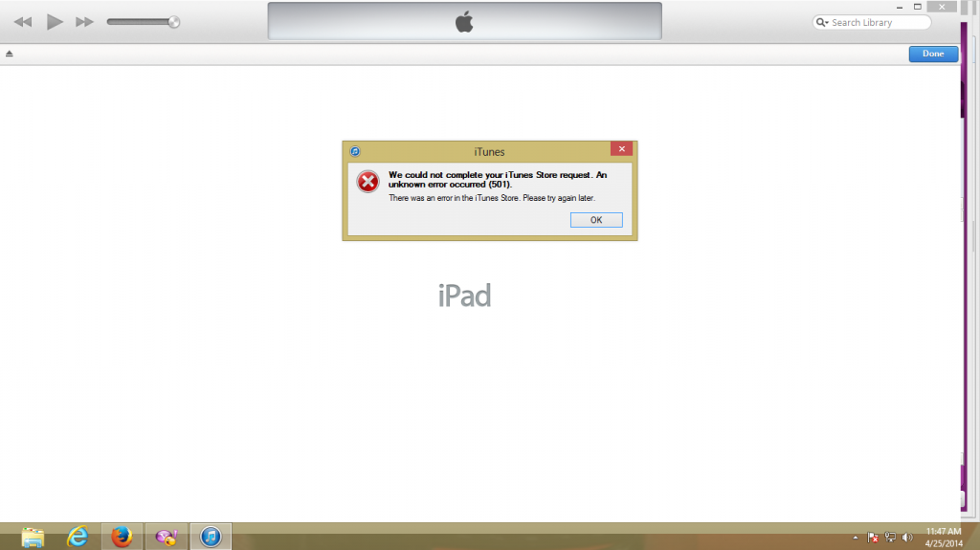Open the search magnifier dropdown

822,23
